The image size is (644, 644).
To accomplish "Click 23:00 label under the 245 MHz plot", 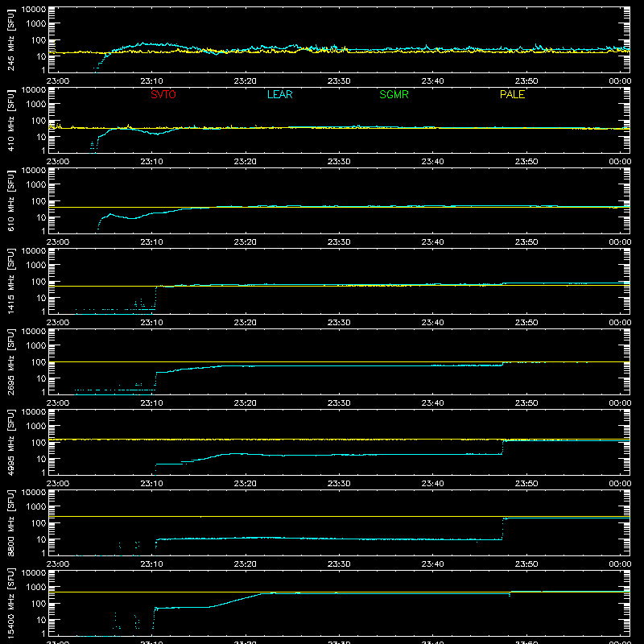I will (58, 81).
